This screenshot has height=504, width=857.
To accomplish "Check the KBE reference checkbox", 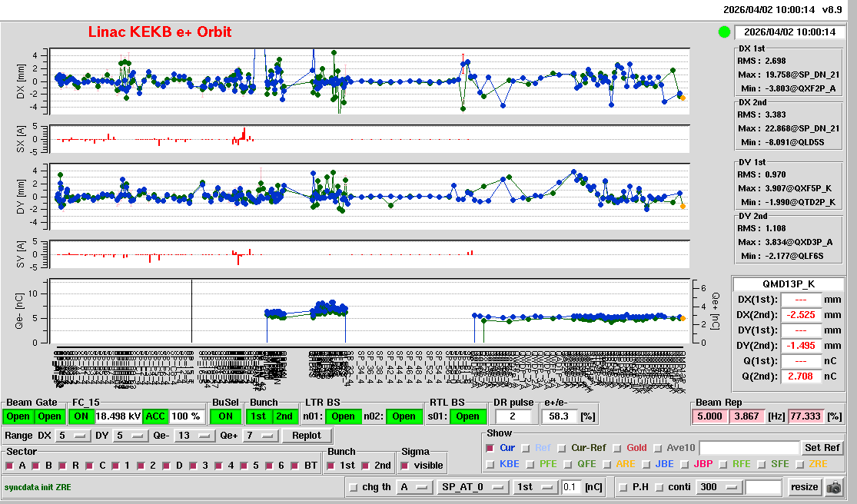I will click(x=490, y=464).
